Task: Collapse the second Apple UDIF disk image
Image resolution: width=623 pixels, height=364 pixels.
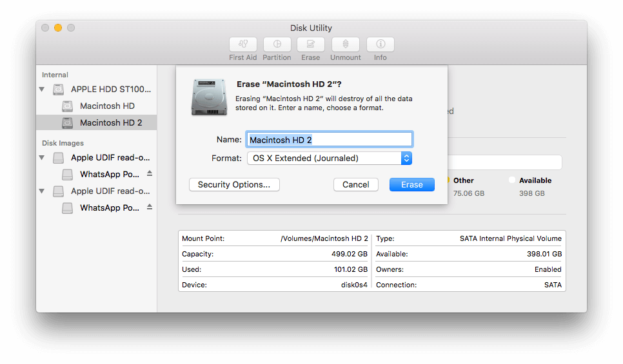Action: pos(43,191)
